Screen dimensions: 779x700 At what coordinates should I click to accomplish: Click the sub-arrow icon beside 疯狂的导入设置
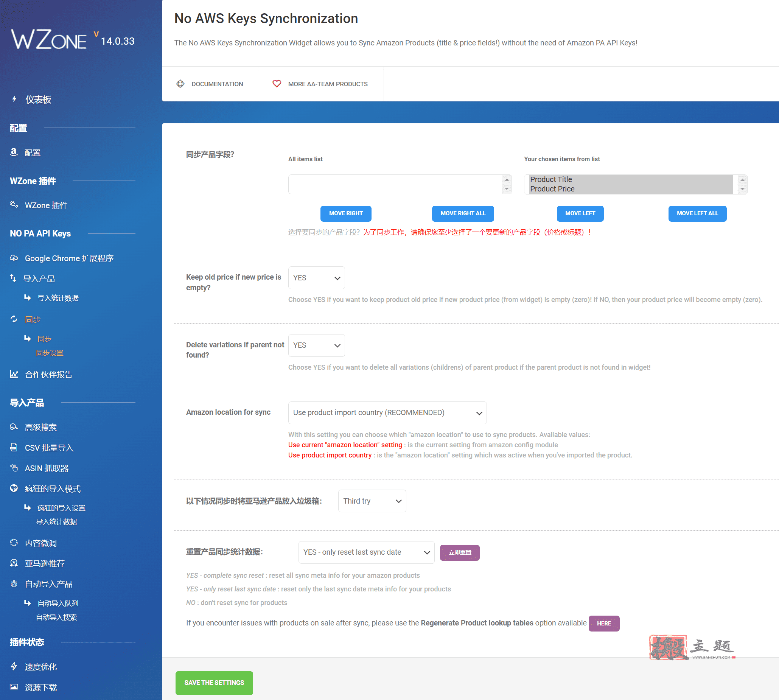click(x=27, y=507)
